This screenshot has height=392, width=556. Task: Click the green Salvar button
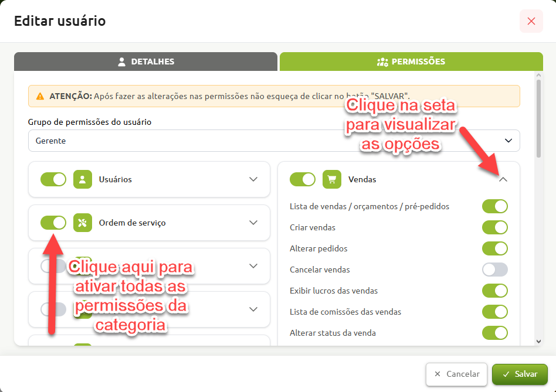[x=520, y=374]
